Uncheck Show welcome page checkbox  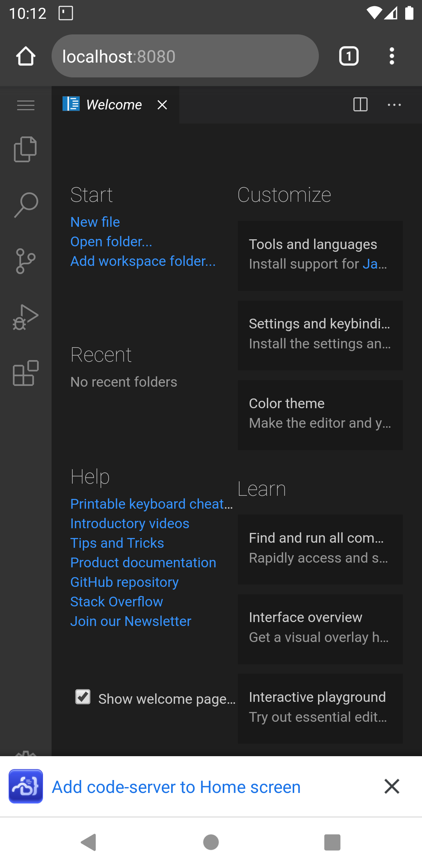[83, 697]
